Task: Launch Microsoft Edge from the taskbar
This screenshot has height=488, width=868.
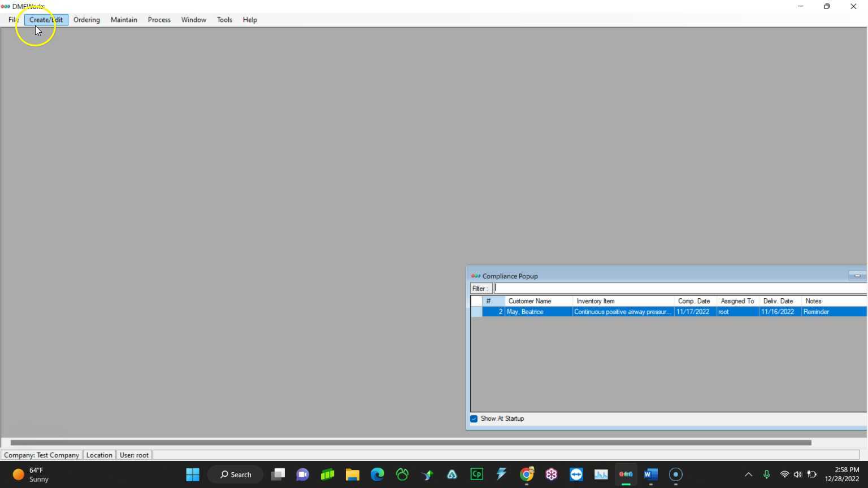Action: [x=377, y=474]
